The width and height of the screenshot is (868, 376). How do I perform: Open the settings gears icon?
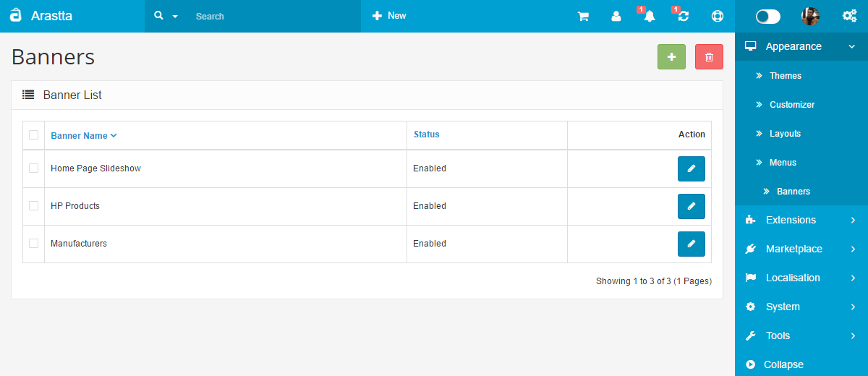click(x=850, y=16)
